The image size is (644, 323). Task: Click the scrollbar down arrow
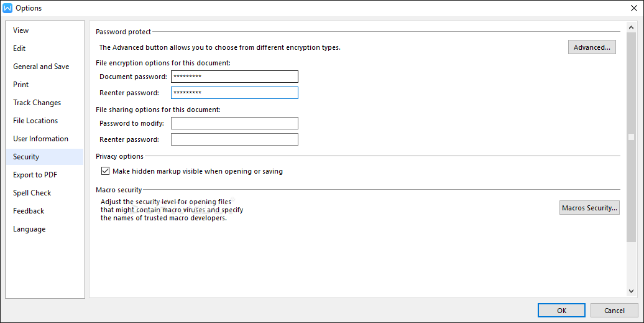point(632,291)
